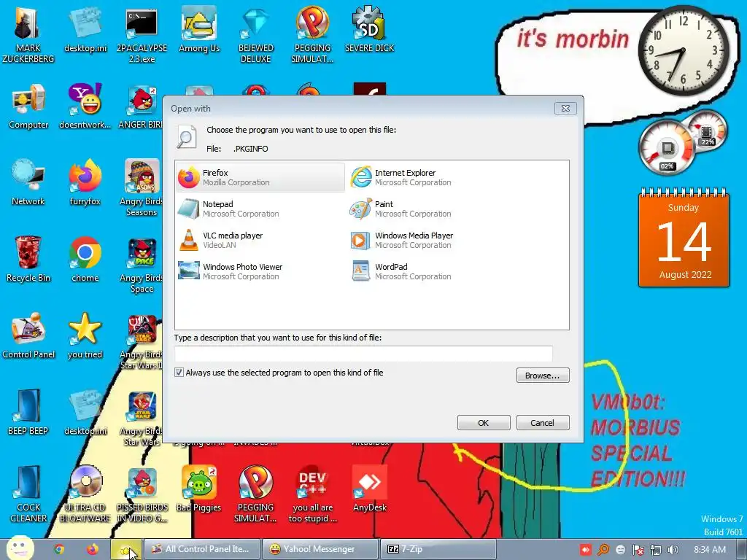Viewport: 747px width, 560px height.
Task: Click the calendar gadget showing August 14
Action: click(x=684, y=237)
